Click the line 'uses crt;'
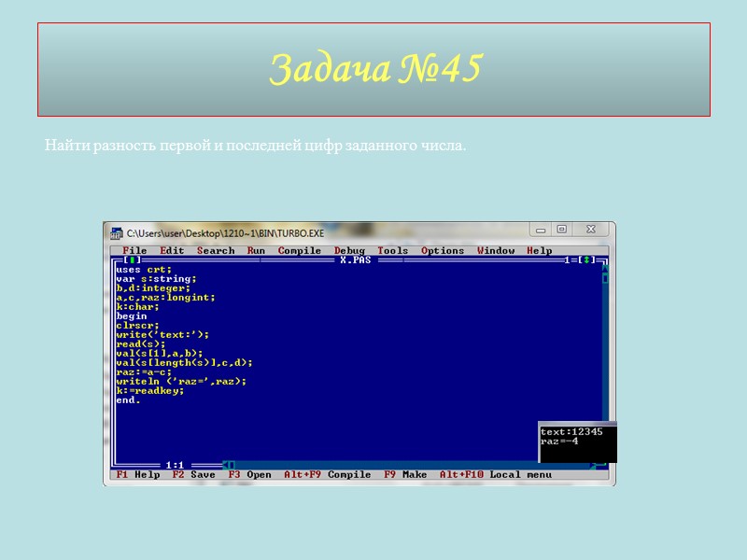 point(144,270)
